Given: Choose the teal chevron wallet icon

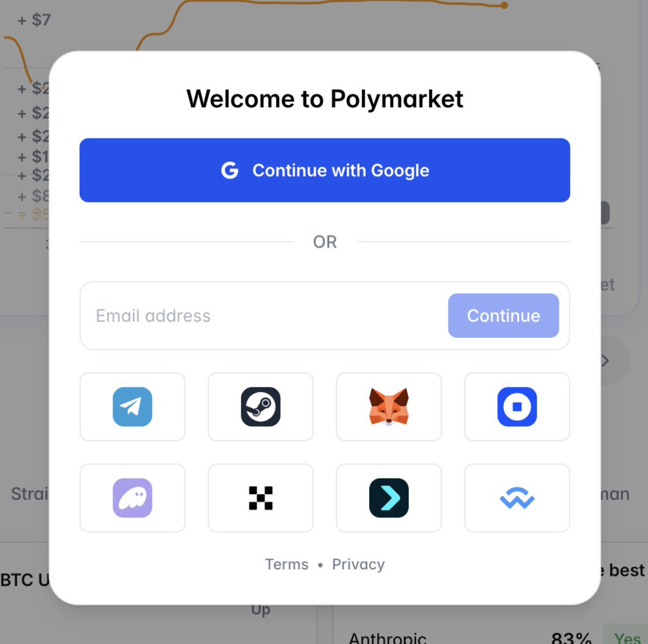Looking at the screenshot, I should [389, 498].
